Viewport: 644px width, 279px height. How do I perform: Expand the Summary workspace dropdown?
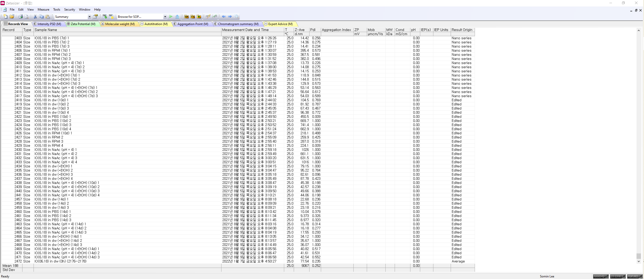(x=89, y=17)
